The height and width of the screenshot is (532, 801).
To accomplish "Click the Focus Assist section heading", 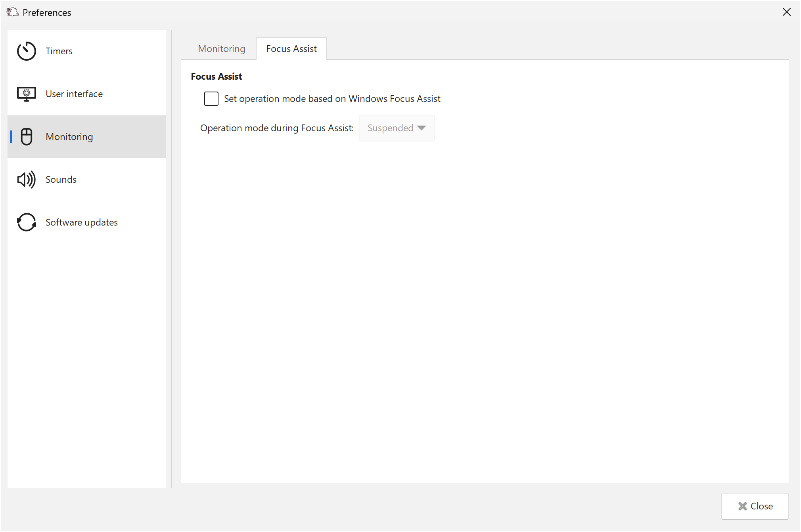I will pyautogui.click(x=217, y=77).
